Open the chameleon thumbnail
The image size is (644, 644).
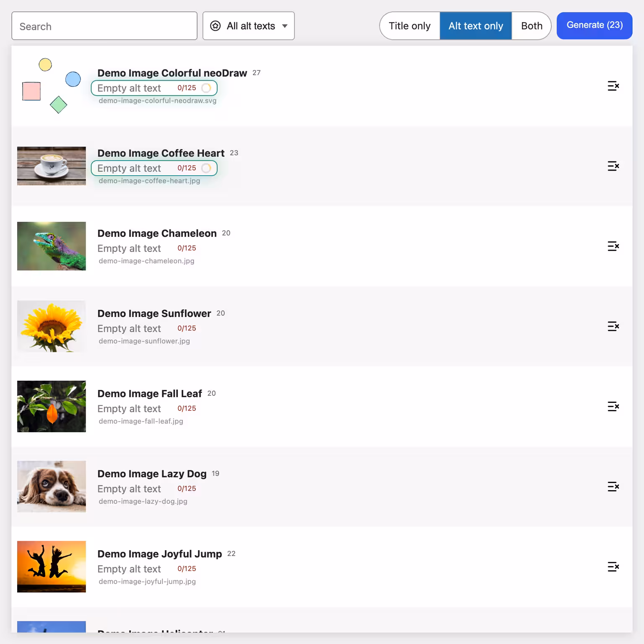(52, 246)
